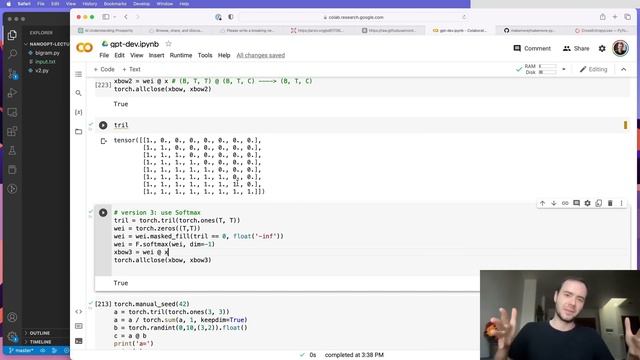
Task: Toggle Safari sidebar button
Action: [x=106, y=17]
